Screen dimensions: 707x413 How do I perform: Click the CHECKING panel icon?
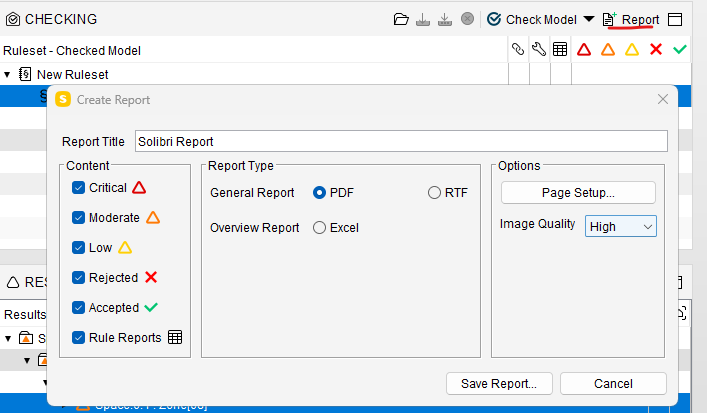13,19
